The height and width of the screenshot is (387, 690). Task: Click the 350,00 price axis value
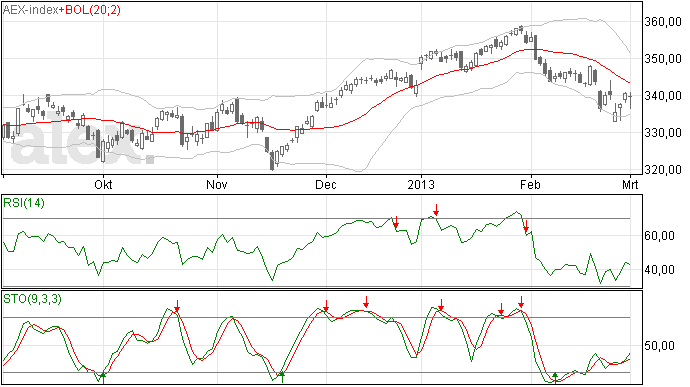[663, 59]
